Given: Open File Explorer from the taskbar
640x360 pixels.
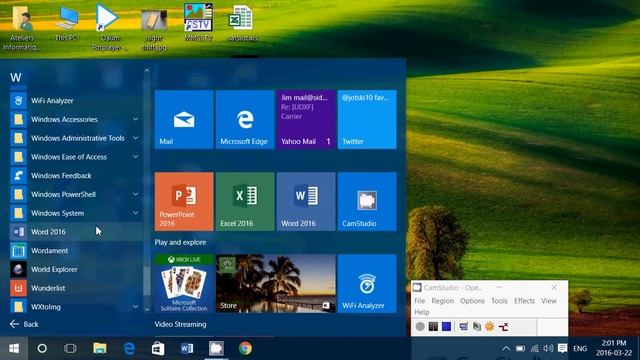Looking at the screenshot, I should (100, 348).
